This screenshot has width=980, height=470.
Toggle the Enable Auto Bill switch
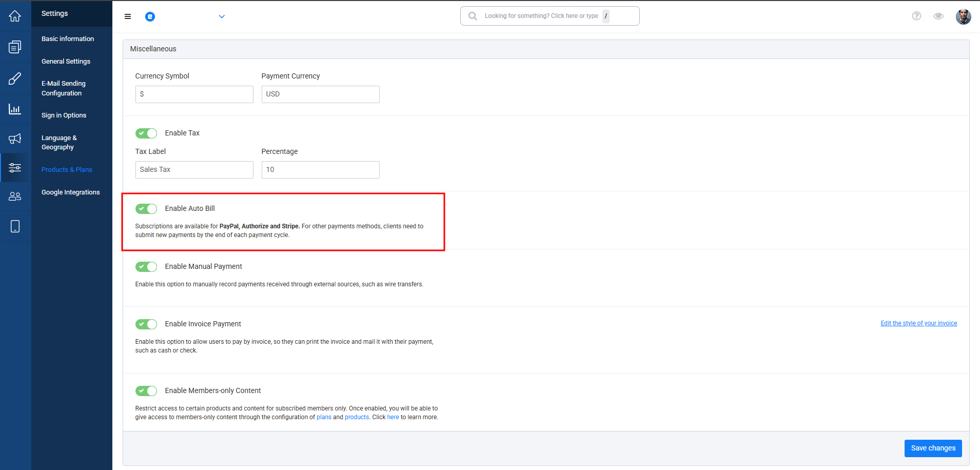tap(146, 209)
